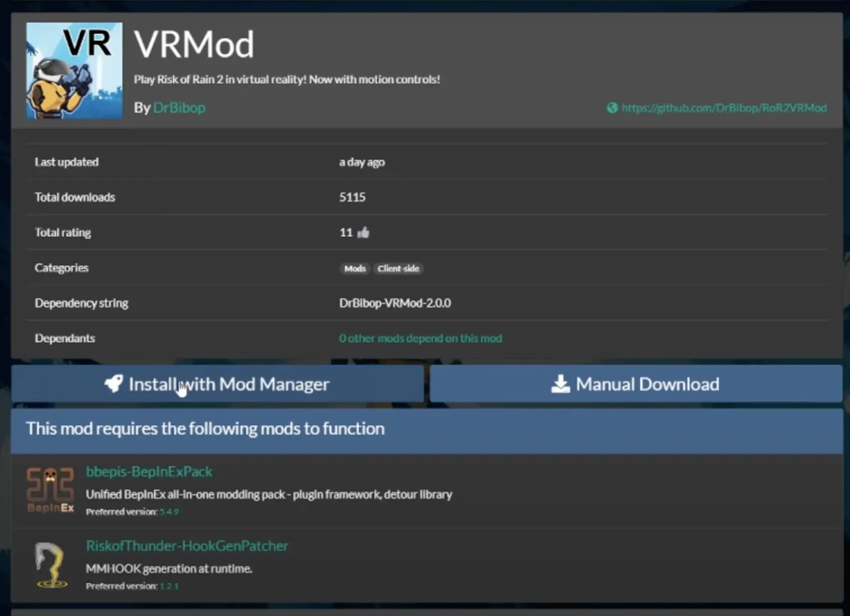Click the 'Total downloads' row label
Image resolution: width=850 pixels, height=616 pixels.
(75, 197)
